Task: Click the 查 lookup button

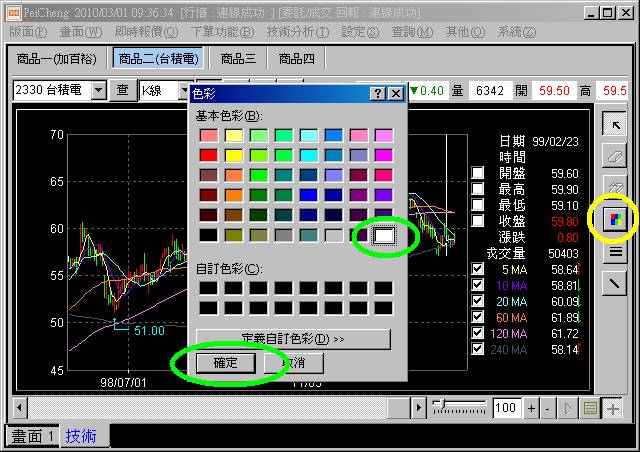Action: pyautogui.click(x=123, y=91)
